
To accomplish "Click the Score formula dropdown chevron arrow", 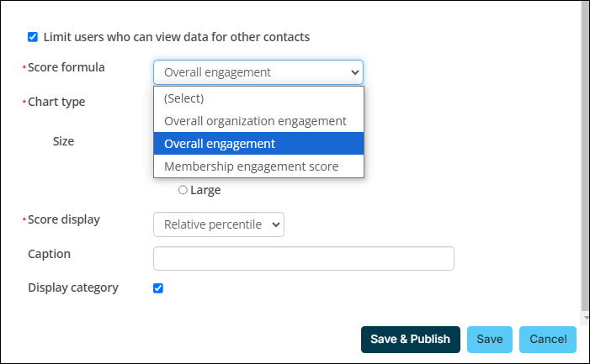I will pos(354,72).
